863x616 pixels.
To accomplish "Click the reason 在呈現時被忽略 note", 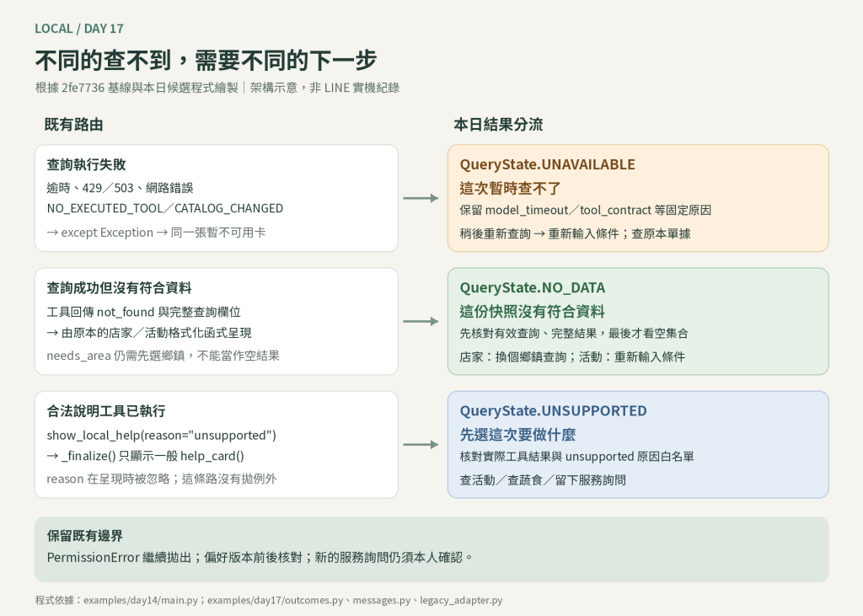I will pyautogui.click(x=162, y=479).
